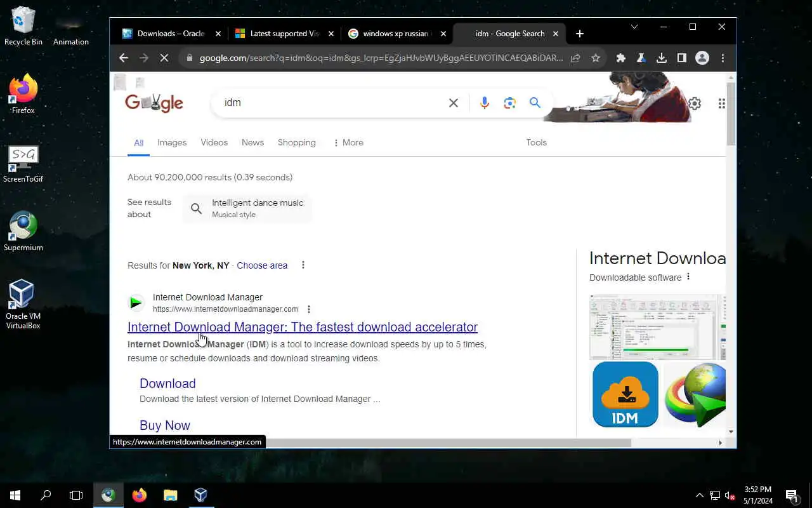Open the Buy Now sitelink
812x508 pixels.
coord(165,425)
